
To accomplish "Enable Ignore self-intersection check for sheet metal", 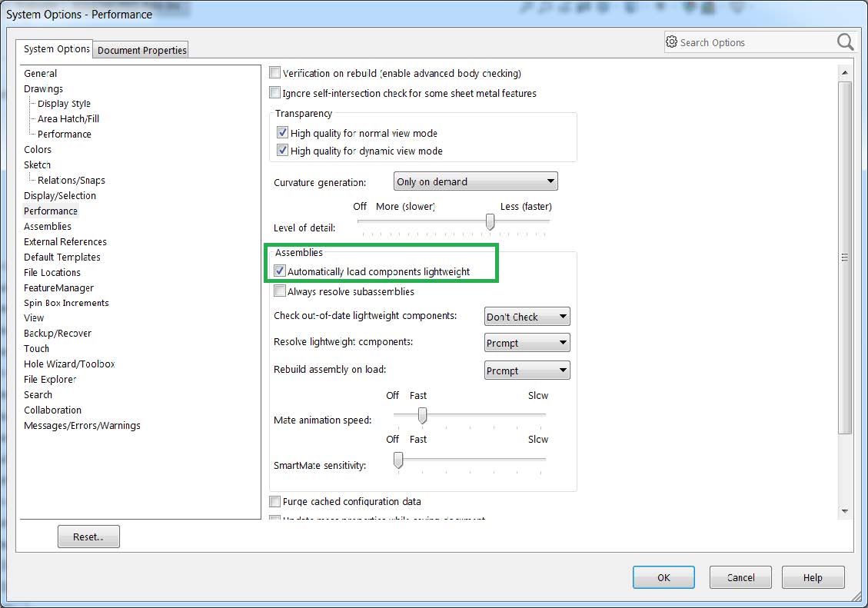I will [274, 92].
